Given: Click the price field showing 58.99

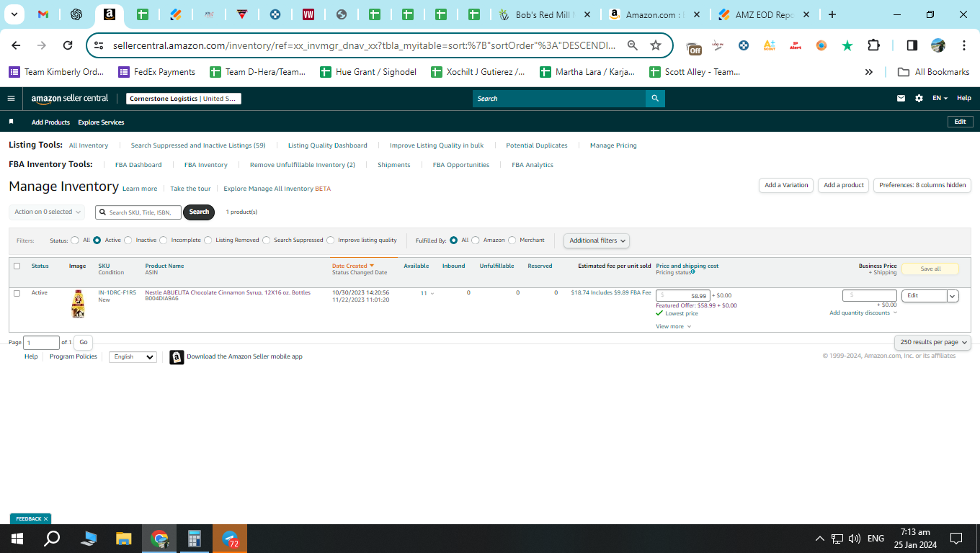Looking at the screenshot, I should point(683,295).
